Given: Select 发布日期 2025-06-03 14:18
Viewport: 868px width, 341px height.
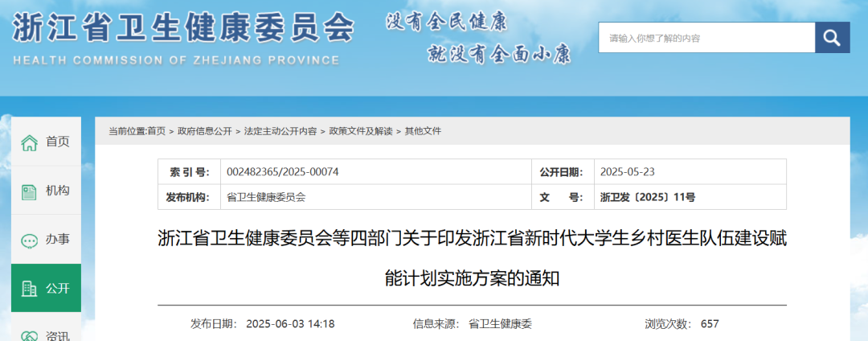Looking at the screenshot, I should 262,324.
